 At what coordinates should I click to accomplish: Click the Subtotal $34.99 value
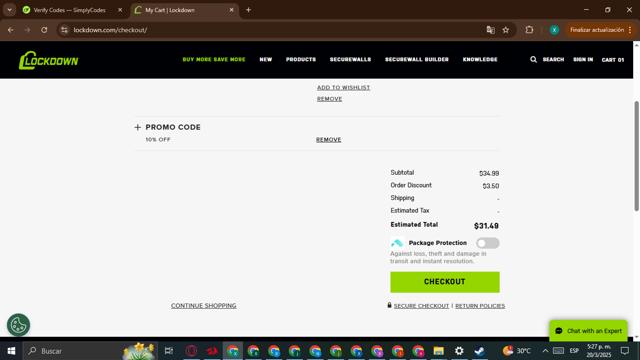[489, 173]
